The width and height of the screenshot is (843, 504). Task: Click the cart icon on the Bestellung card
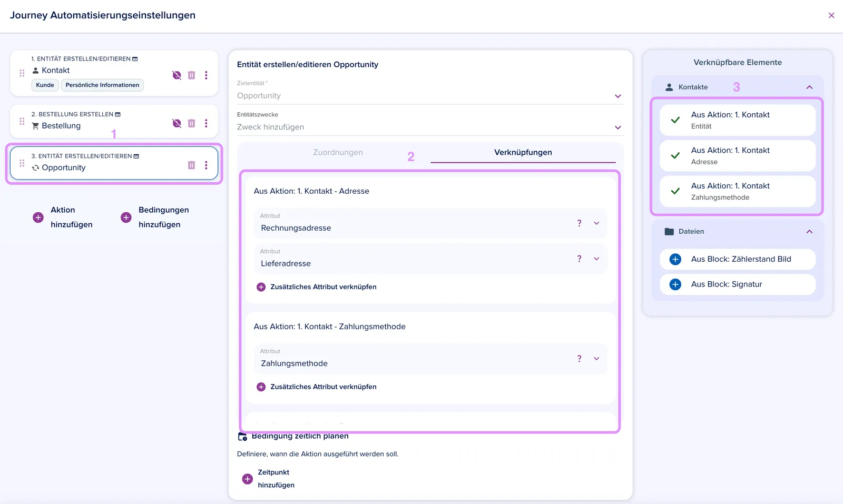(35, 126)
